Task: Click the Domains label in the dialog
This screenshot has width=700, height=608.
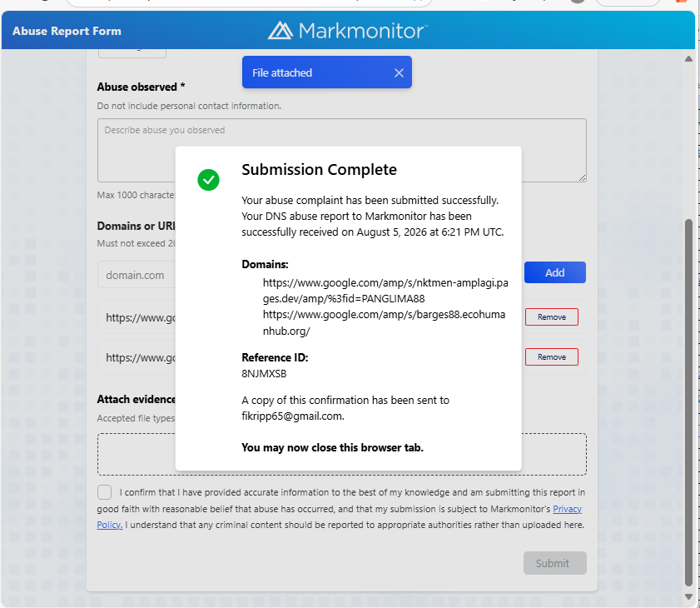Action: [x=265, y=265]
